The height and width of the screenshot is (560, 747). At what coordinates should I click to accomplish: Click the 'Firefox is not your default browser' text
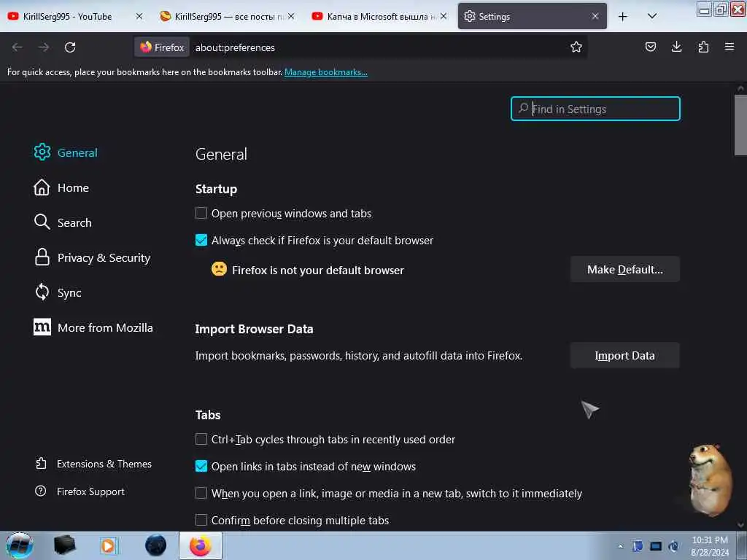[318, 270]
